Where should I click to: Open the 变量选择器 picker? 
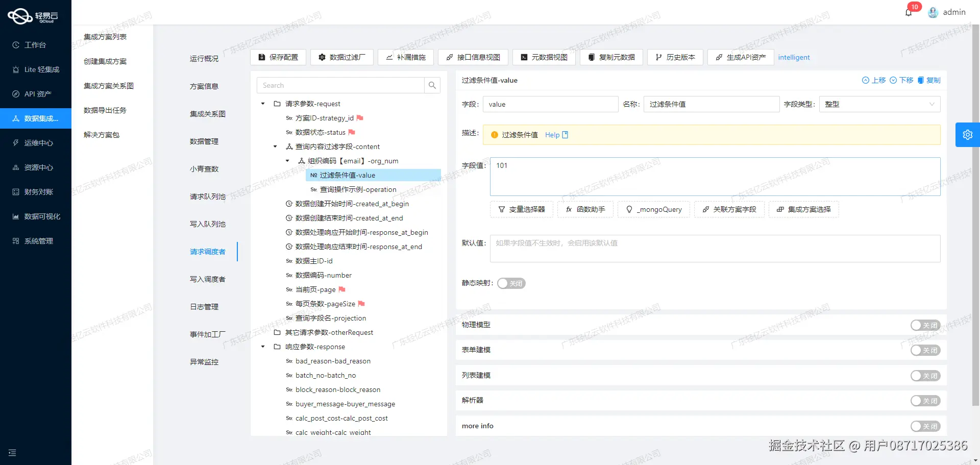521,209
